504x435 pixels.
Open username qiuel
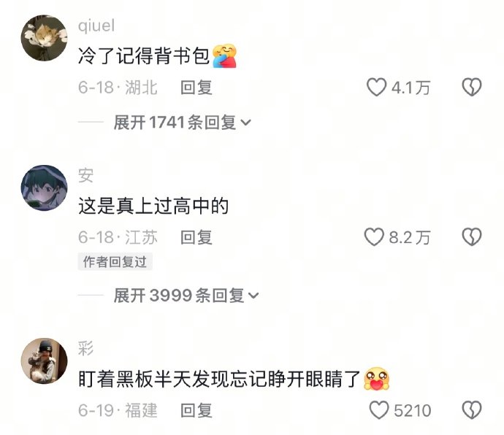pyautogui.click(x=96, y=26)
